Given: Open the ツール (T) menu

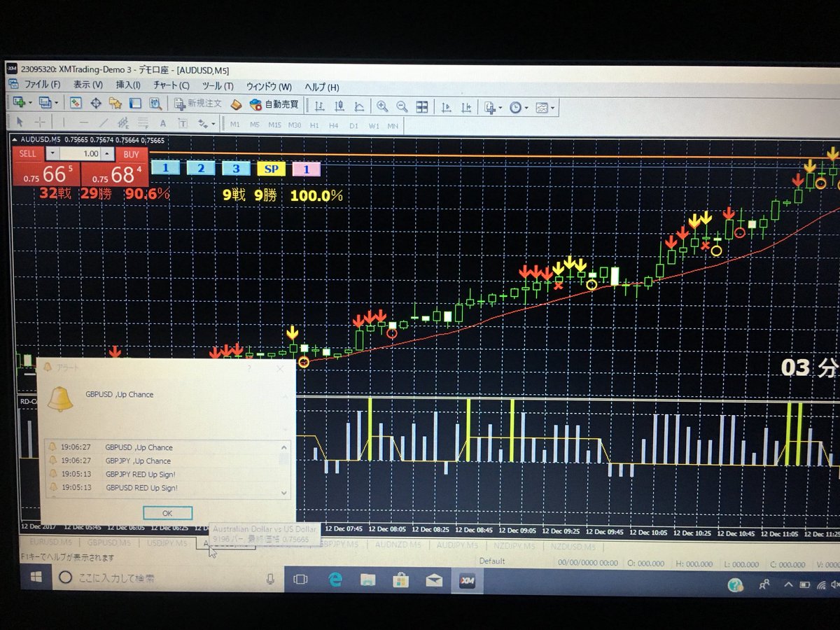Looking at the screenshot, I should (218, 86).
